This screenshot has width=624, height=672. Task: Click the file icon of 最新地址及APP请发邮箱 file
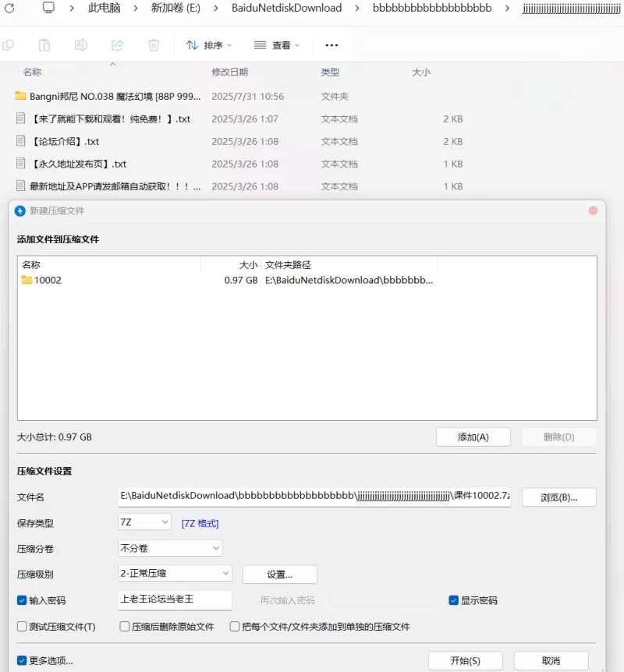pos(20,186)
